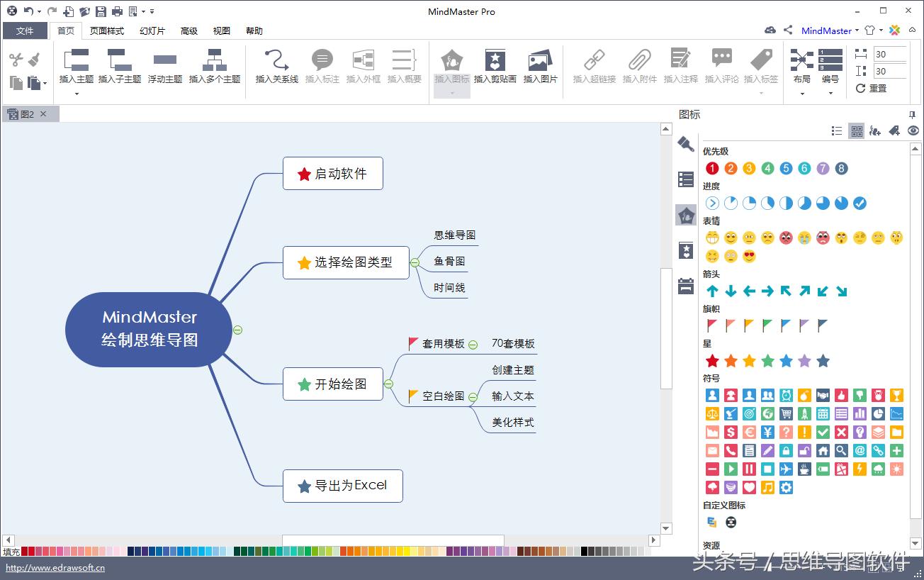Toggle the eye visibility icon in icon panel

tap(913, 130)
